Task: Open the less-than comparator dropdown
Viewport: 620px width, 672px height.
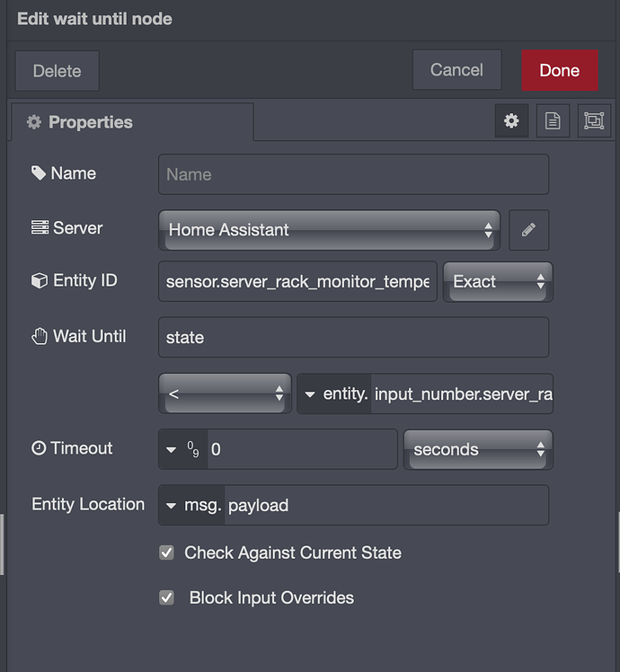Action: coord(226,393)
